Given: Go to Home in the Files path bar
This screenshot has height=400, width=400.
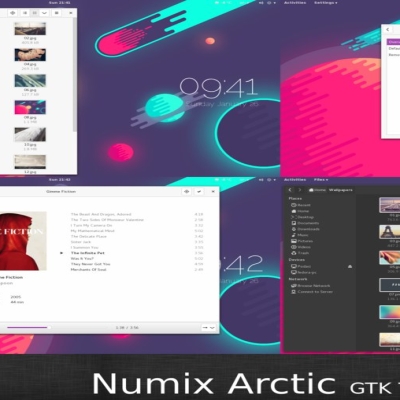Looking at the screenshot, I should tap(317, 190).
